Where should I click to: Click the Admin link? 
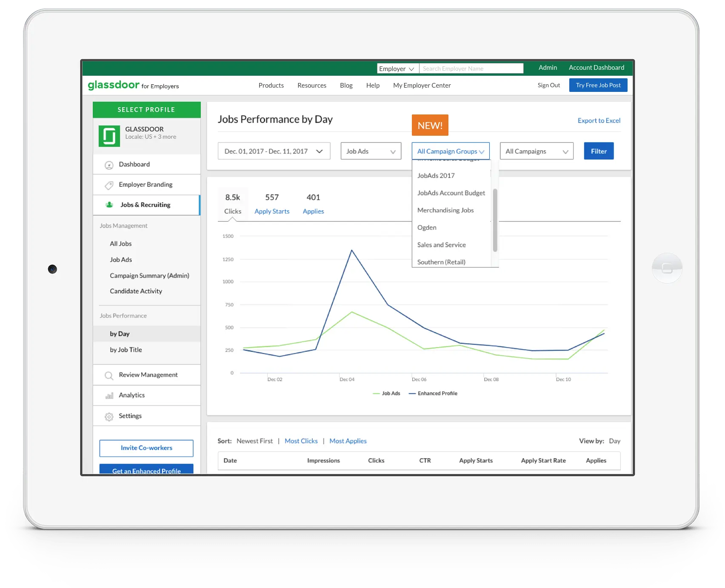click(x=548, y=68)
